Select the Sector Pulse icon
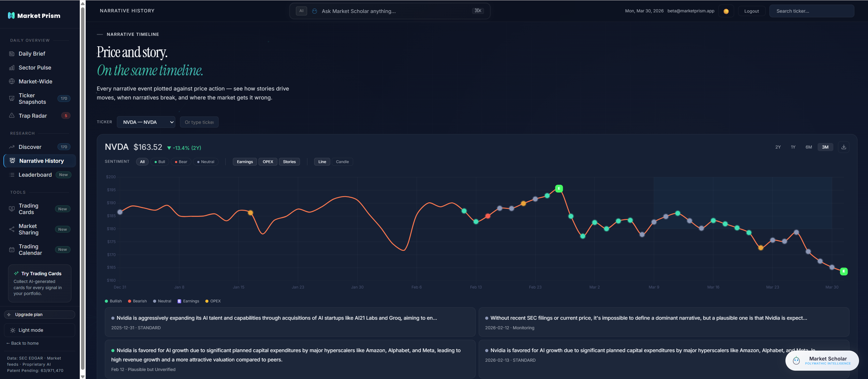The height and width of the screenshot is (379, 868). (x=12, y=67)
